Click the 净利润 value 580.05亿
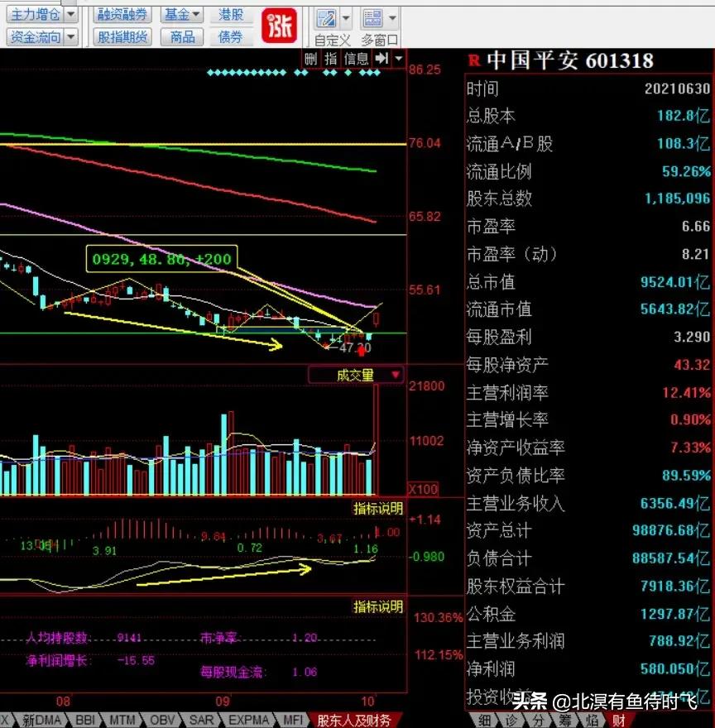Viewport: 715px width, 728px height. (675, 668)
